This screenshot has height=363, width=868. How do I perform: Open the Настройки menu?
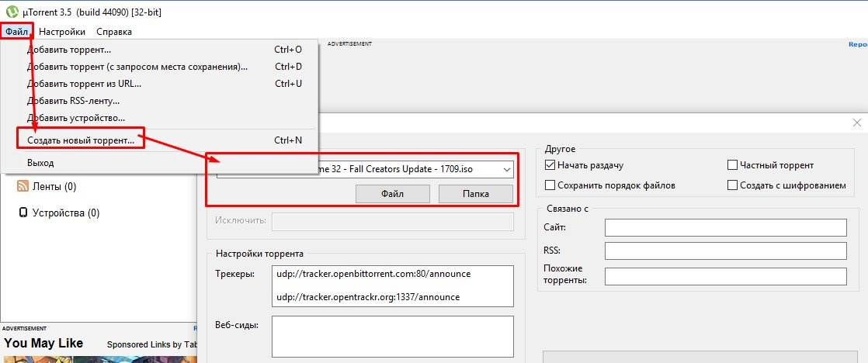(x=62, y=32)
